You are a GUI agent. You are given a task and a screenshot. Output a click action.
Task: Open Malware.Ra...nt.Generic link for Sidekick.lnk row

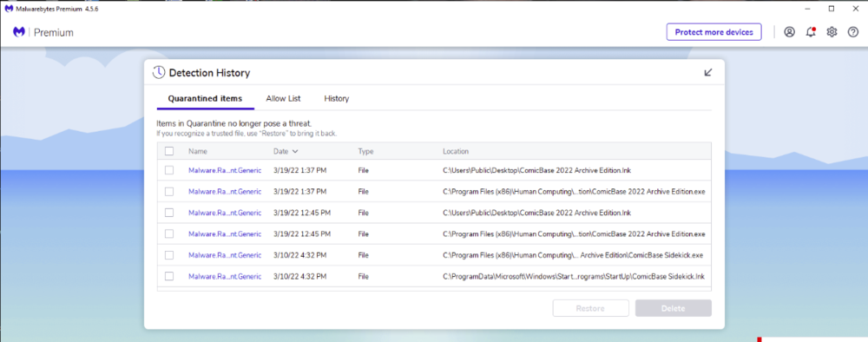point(225,276)
